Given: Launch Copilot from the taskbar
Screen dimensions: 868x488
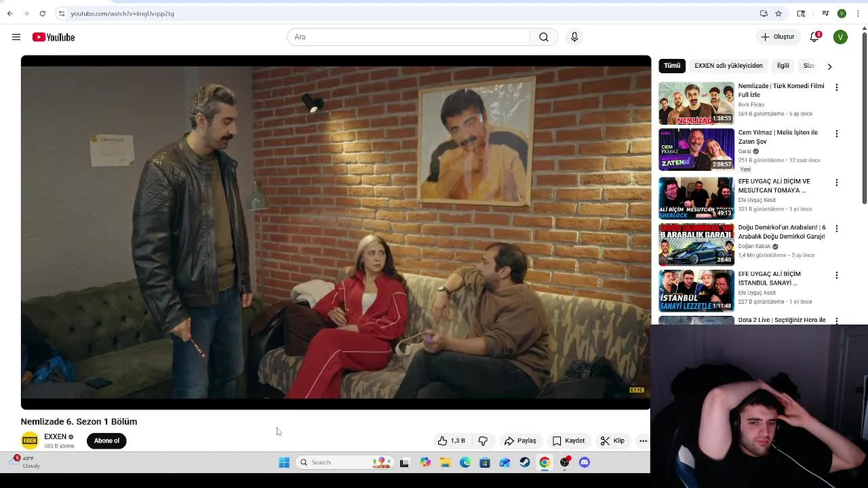Looking at the screenshot, I should click(x=425, y=462).
